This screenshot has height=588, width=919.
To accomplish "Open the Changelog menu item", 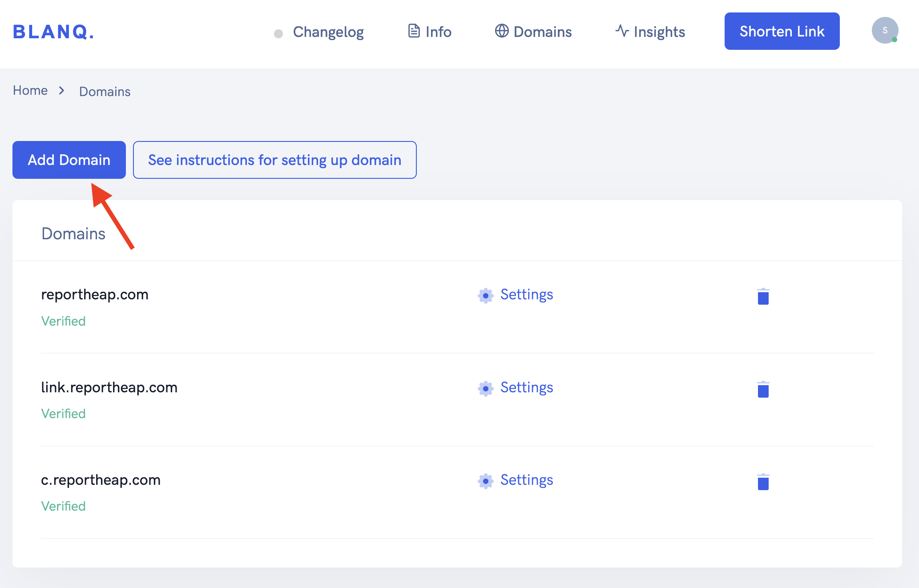I will [x=328, y=32].
